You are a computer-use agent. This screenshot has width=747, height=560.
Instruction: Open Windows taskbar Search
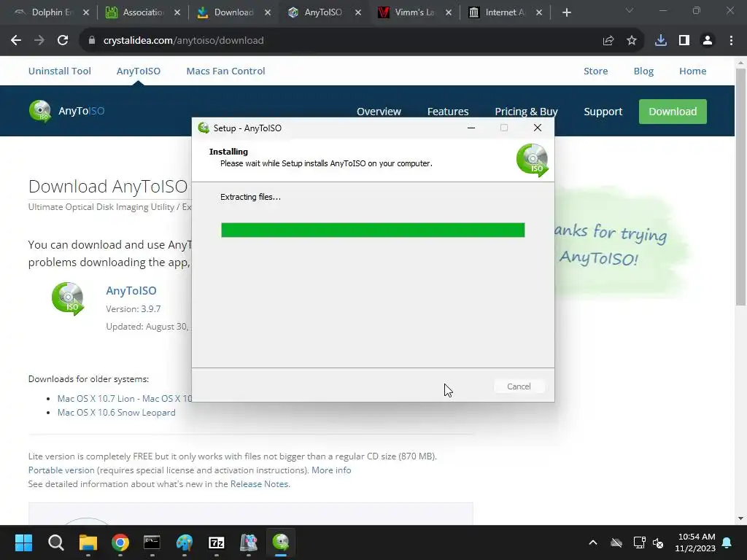[x=55, y=542]
